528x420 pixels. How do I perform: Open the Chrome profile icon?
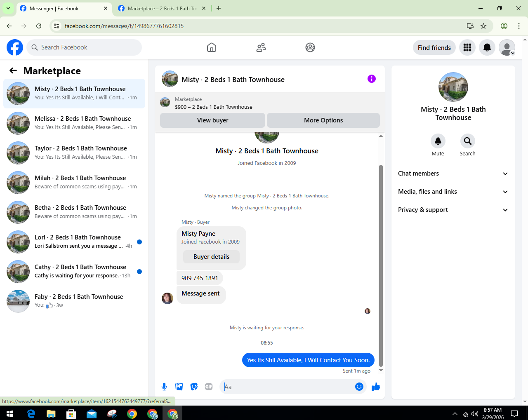click(504, 26)
